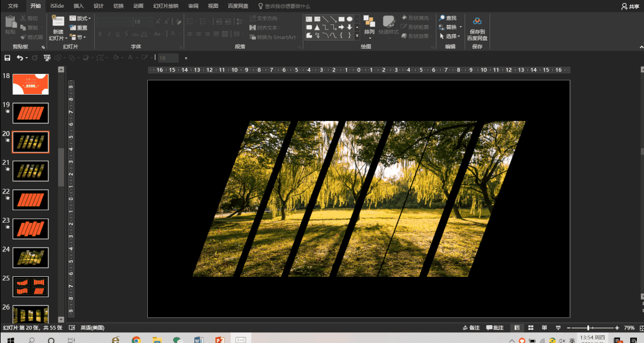Toggle the Notes (备注) pane
Screen dimensions: 644x343
point(471,328)
